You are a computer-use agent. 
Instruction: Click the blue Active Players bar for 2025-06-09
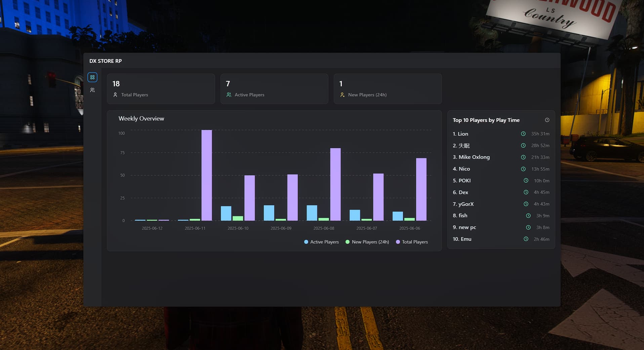pos(269,213)
